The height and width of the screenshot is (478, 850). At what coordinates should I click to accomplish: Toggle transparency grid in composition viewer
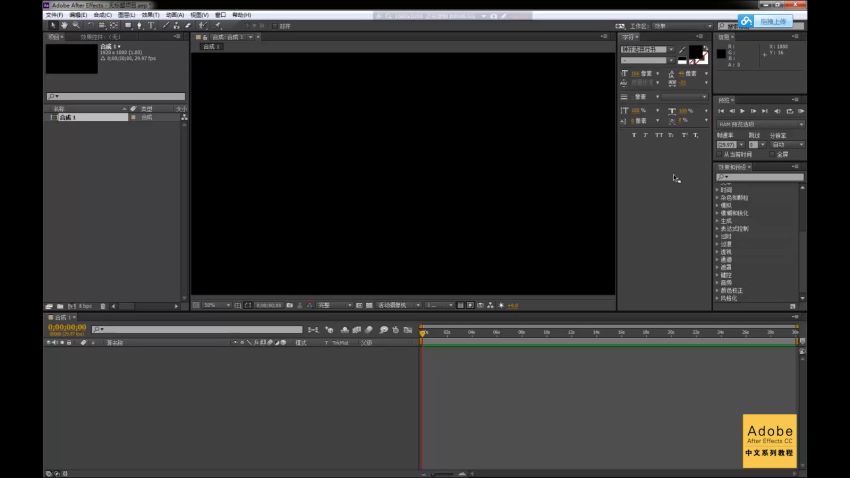point(369,306)
